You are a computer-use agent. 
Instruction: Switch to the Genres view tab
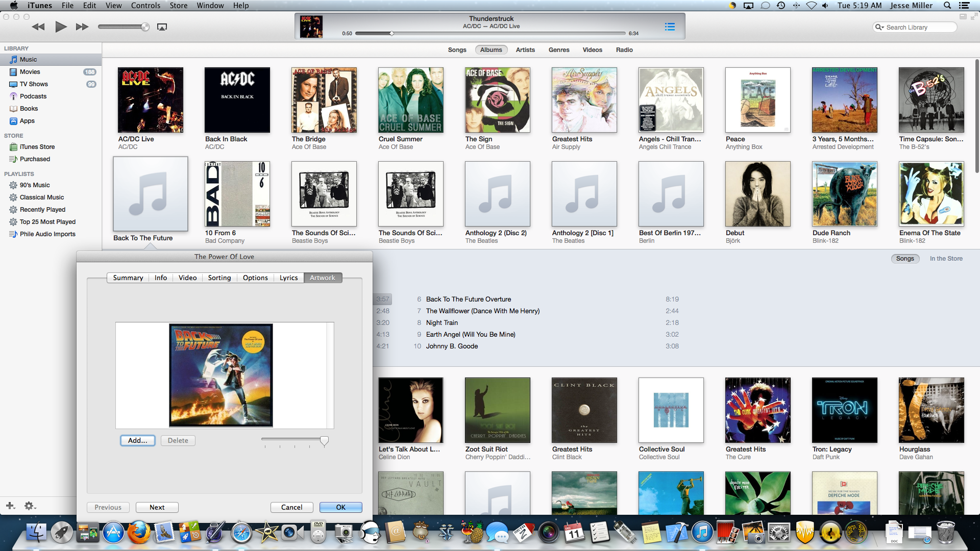[559, 50]
